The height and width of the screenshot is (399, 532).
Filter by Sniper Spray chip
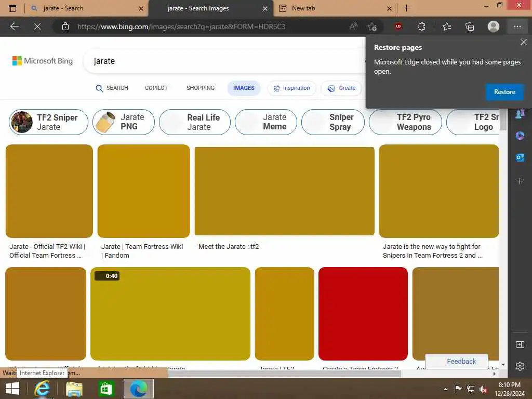click(333, 122)
